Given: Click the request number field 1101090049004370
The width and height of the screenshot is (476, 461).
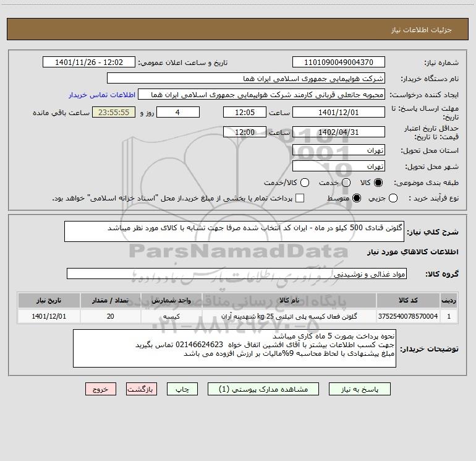Looking at the screenshot, I should (339, 62).
